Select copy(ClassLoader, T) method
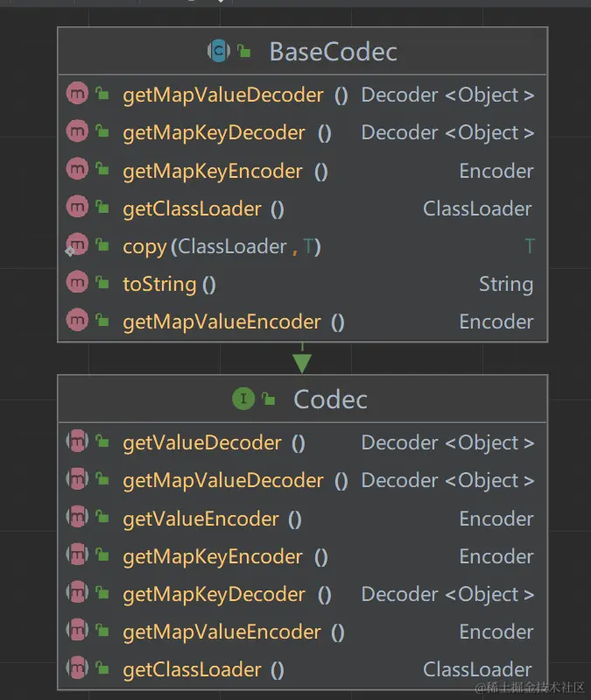This screenshot has height=700, width=591. coord(302,246)
